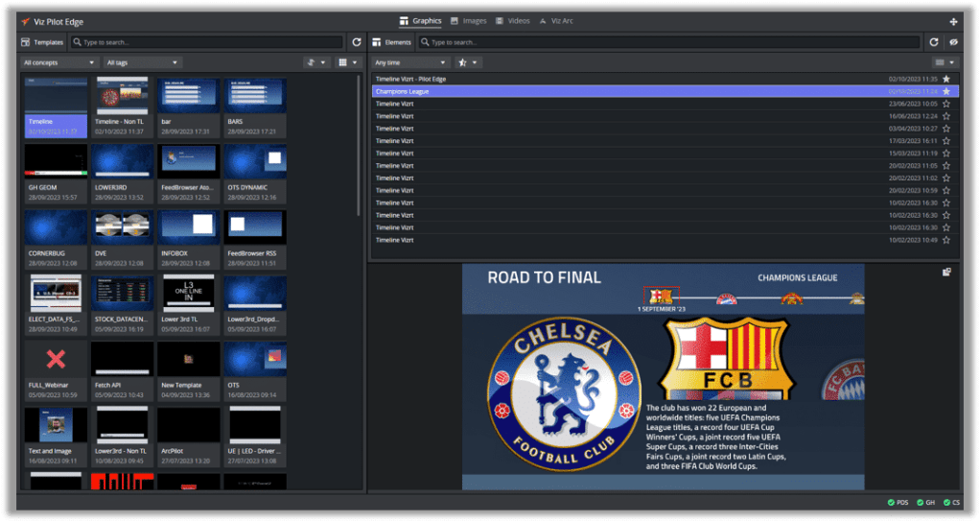
Task: Click the Viz Pilot Edge logo icon
Action: tap(26, 21)
